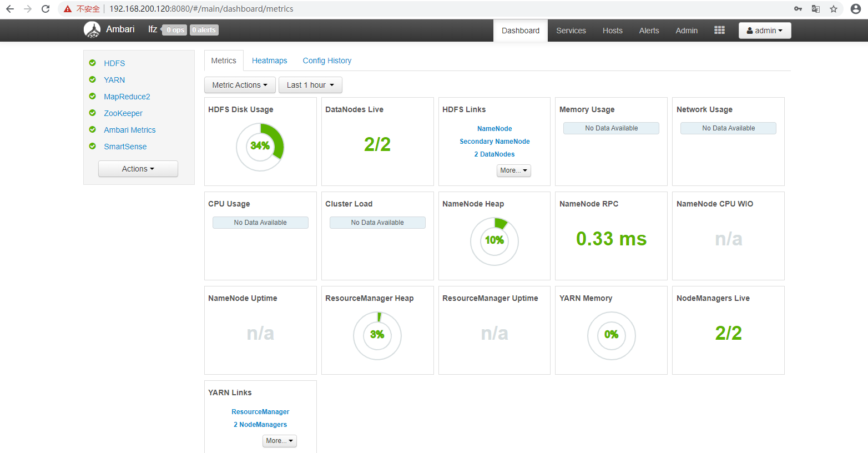Click the browser back arrow

click(10, 9)
